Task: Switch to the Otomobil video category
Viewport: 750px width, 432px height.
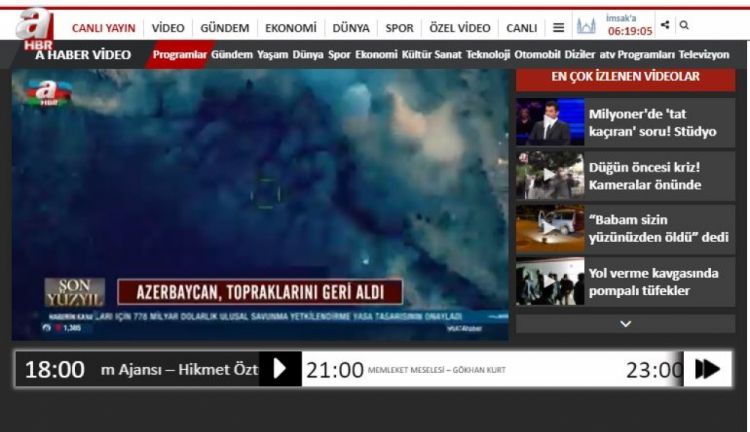Action: 539,55
